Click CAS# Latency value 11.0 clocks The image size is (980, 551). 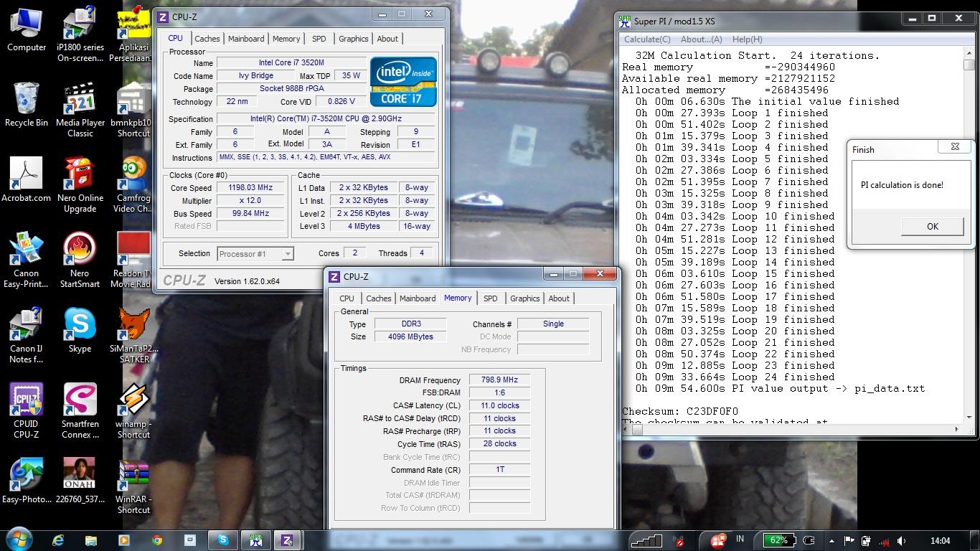coord(499,406)
